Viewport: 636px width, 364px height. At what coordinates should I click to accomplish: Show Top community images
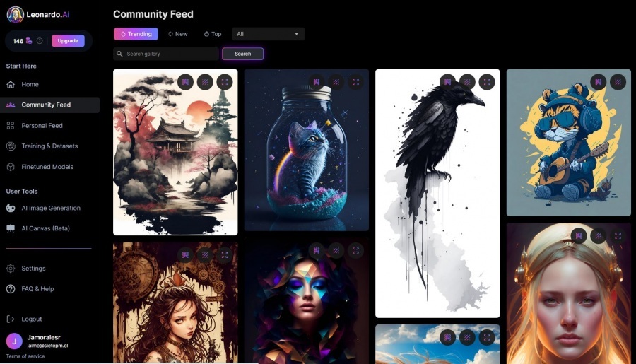point(213,34)
